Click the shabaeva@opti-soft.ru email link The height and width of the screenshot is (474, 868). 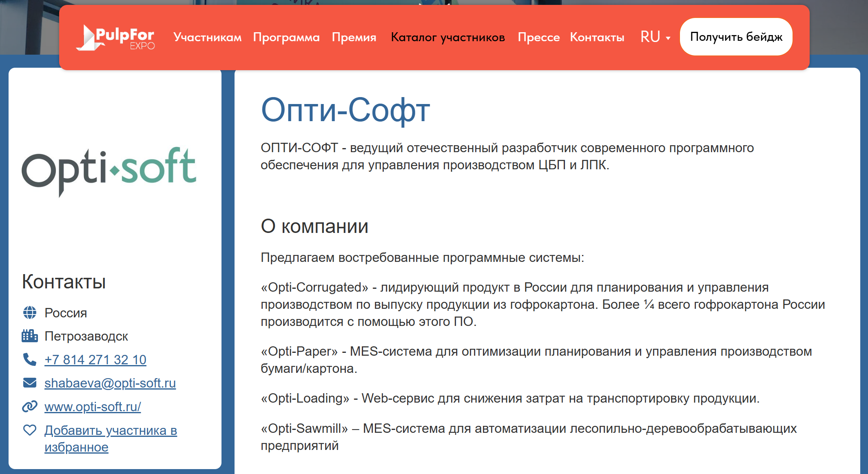point(110,383)
